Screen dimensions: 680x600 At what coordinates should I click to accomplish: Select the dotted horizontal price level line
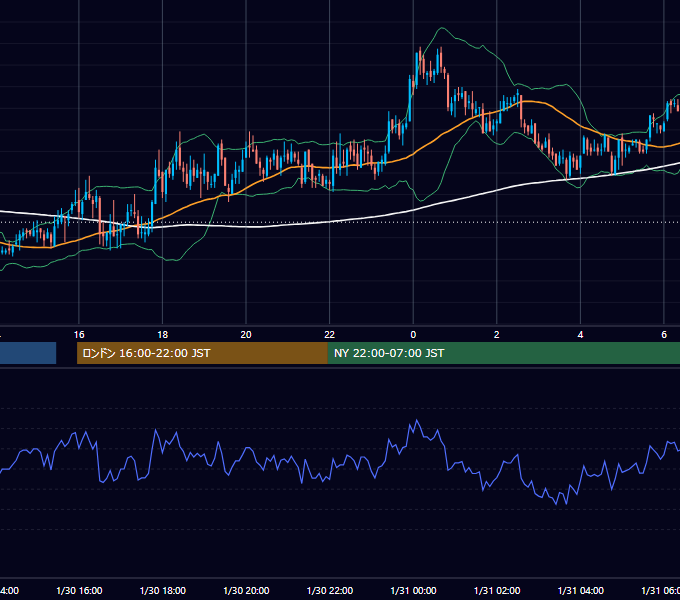[340, 222]
